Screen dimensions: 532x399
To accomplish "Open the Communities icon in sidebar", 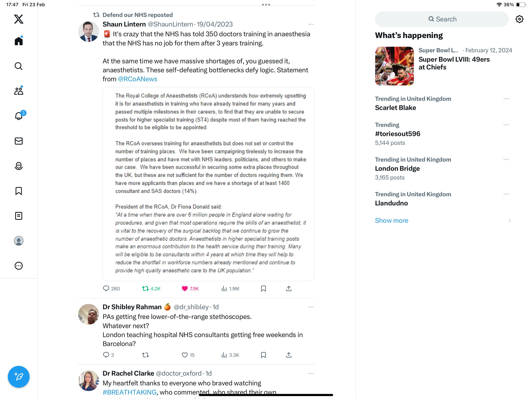I will click(x=18, y=91).
